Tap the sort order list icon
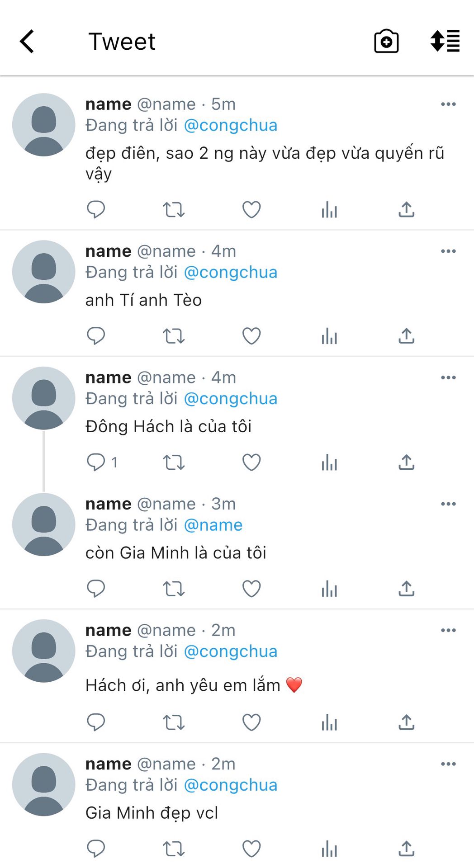The height and width of the screenshot is (868, 474). 445,41
